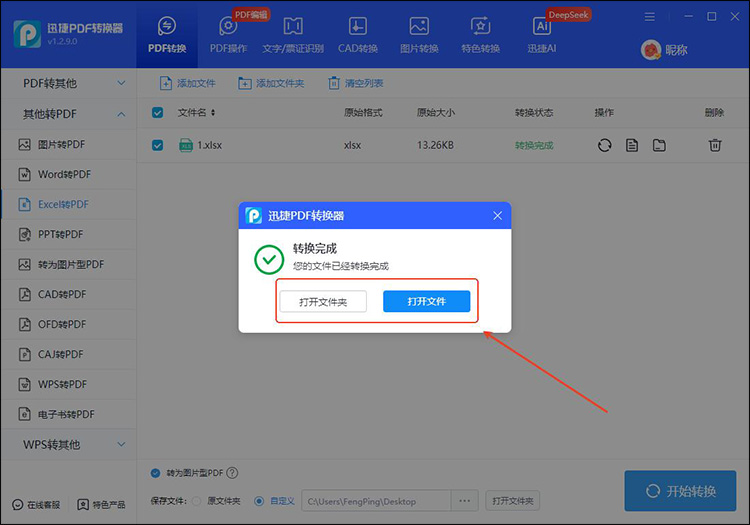Collapse the 其他转PDF sidebar group
This screenshot has width=750, height=525.
coord(68,114)
